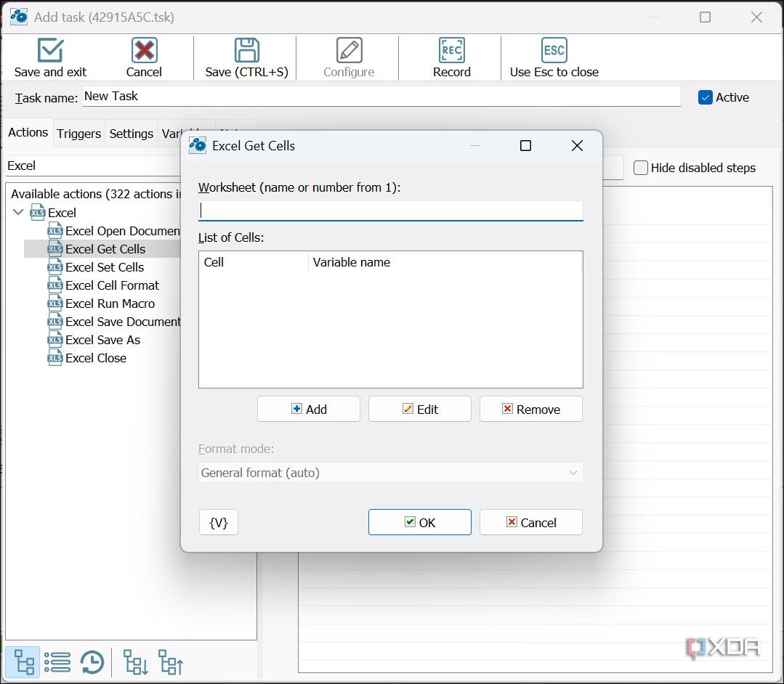Select the tree view icon at bottom left
Screen dimensions: 784x684
(x=23, y=661)
